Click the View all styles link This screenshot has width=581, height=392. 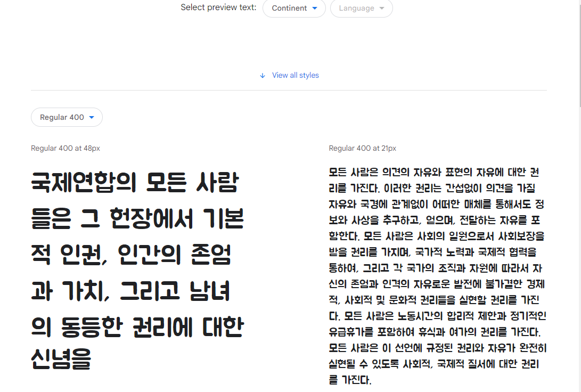296,75
